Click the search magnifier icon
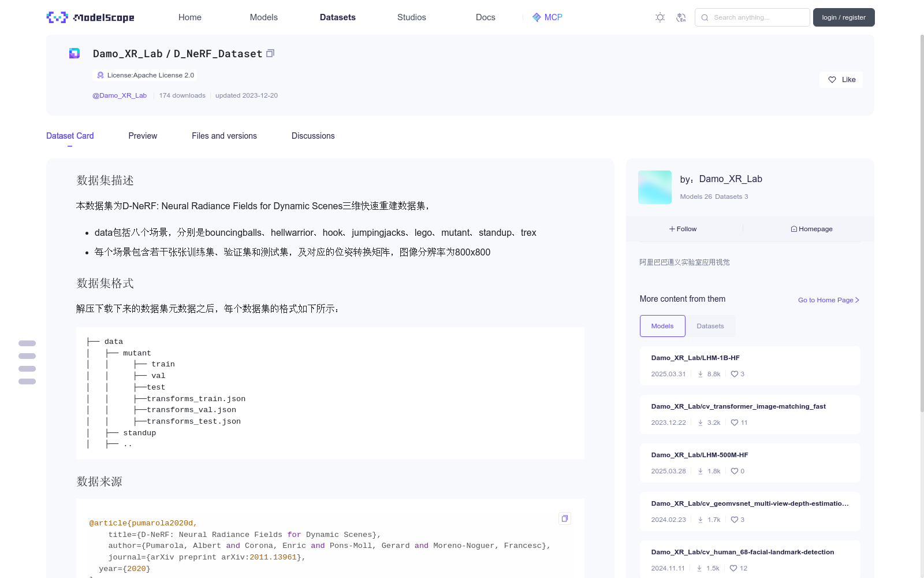This screenshot has width=924, height=578. [x=705, y=17]
